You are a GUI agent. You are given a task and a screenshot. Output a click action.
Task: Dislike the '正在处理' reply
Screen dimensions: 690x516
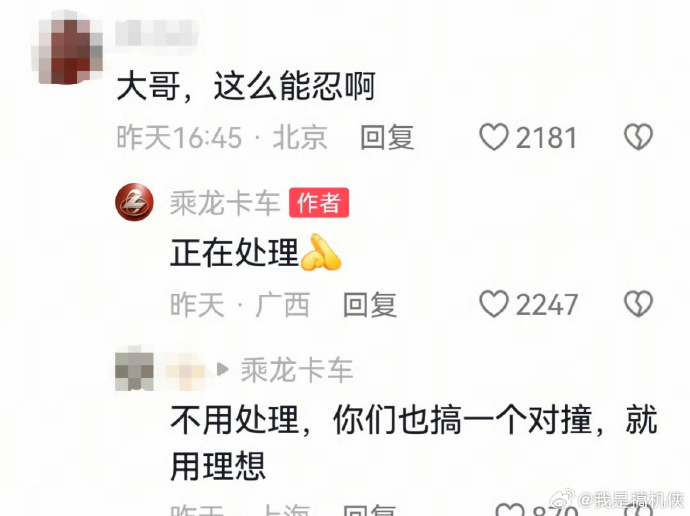click(638, 304)
